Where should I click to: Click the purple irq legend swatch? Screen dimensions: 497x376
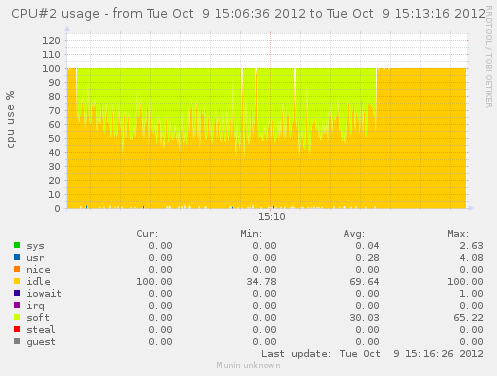point(17,305)
